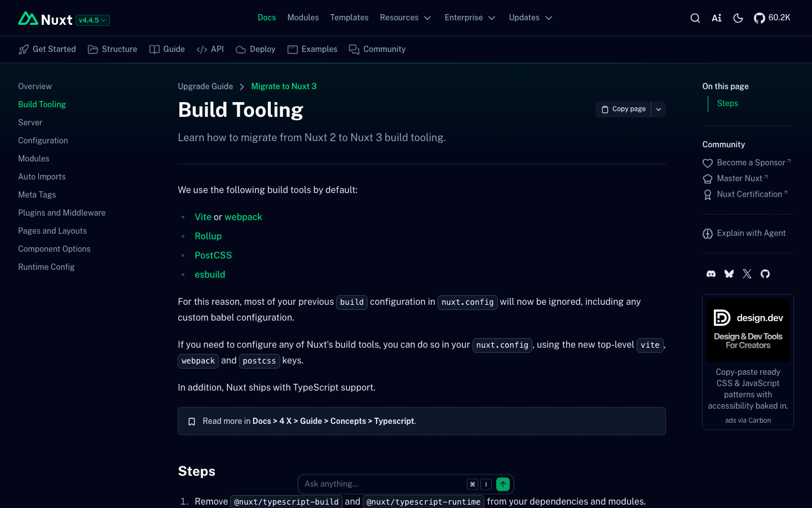Viewport: 812px width, 508px height.
Task: Expand the Updates menu
Action: [x=531, y=17]
